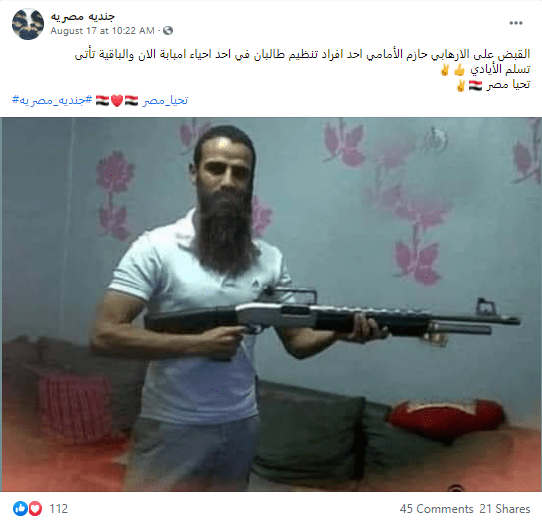Image resolution: width=542 pixels, height=521 pixels.
Task: Open the #جنديه_مصريه hashtag
Action: point(52,100)
